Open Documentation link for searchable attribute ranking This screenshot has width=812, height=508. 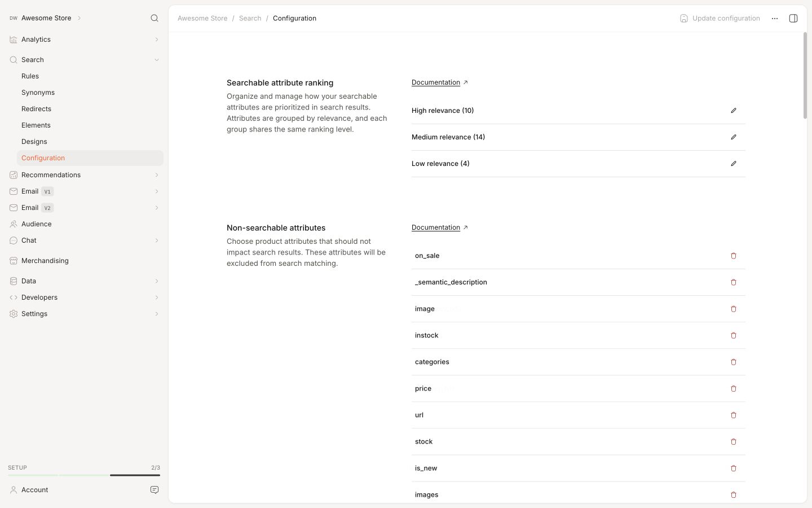pos(440,82)
